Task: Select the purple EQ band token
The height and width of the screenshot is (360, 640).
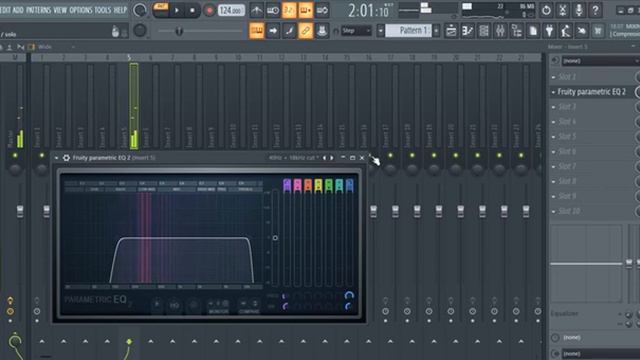Action: pos(287,185)
